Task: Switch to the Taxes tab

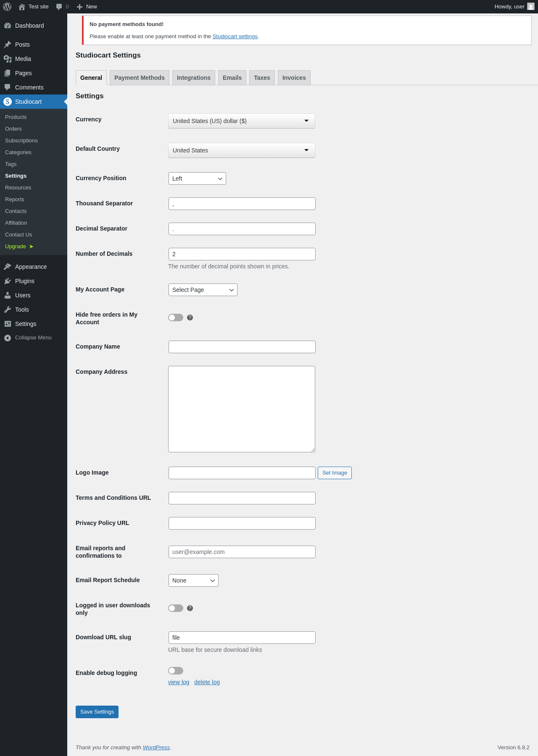Action: [x=262, y=78]
